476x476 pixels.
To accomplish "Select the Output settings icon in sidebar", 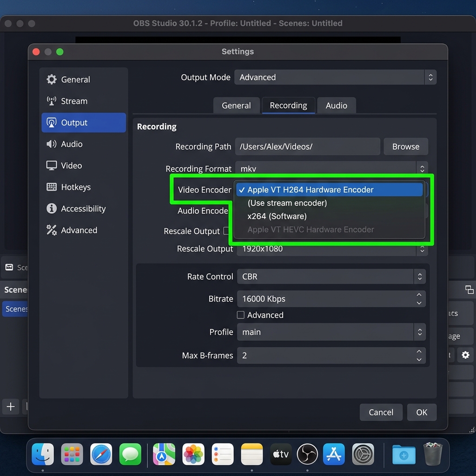I will 51,122.
